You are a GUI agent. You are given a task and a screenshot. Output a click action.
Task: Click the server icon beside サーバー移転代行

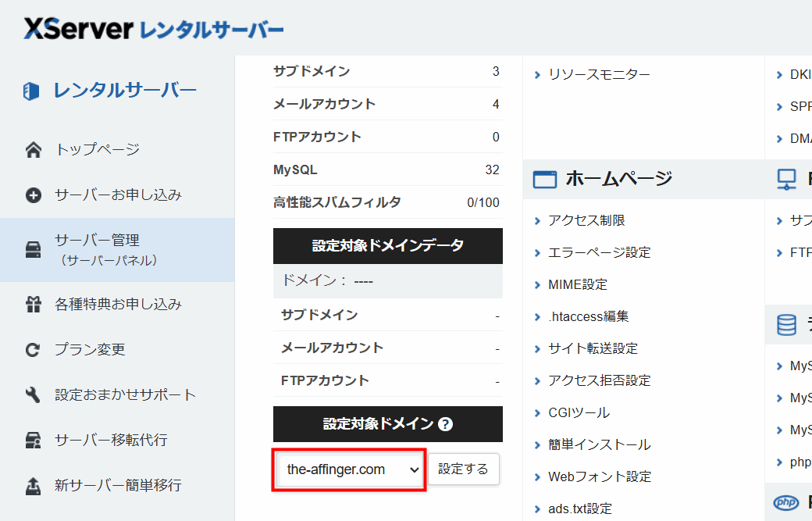(x=33, y=441)
